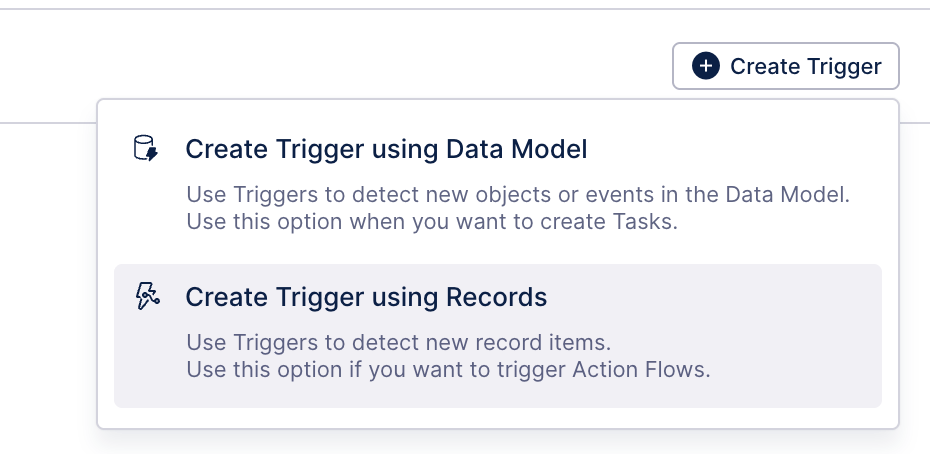Click "Use Triggers" text under Records heading
This screenshot has width=930, height=454.
coord(243,343)
